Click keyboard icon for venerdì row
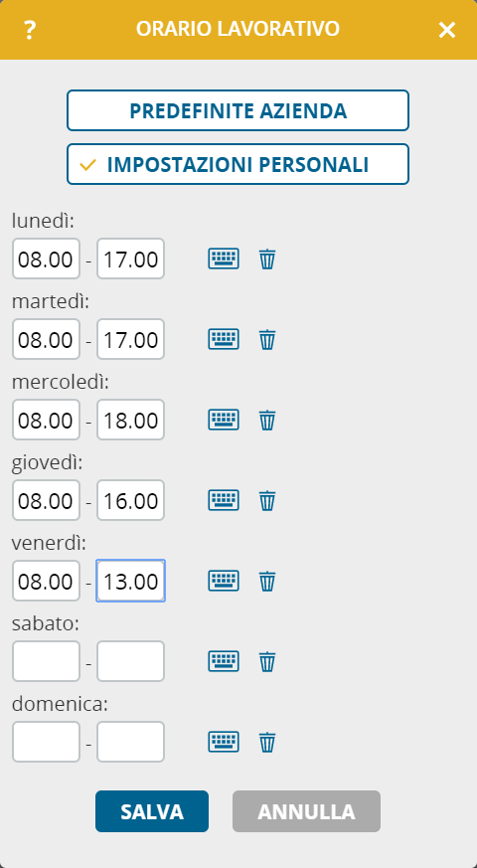477x868 pixels. [x=224, y=581]
